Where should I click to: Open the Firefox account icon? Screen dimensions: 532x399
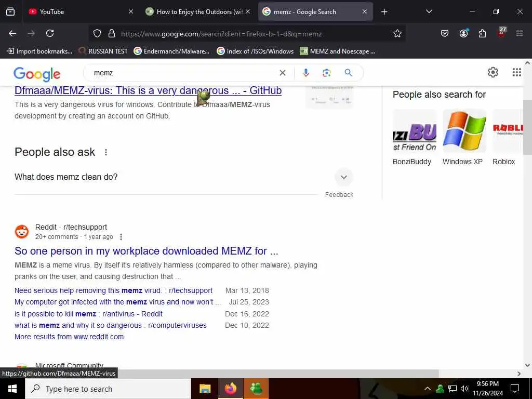[x=463, y=33]
